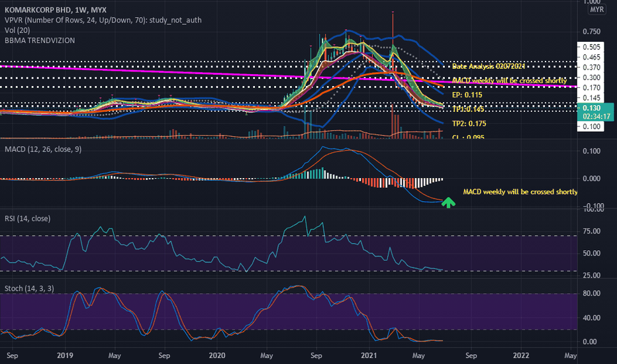Viewport: 617px width, 364px height.
Task: Click the 0.000 MACD axis label
Action: (591, 179)
